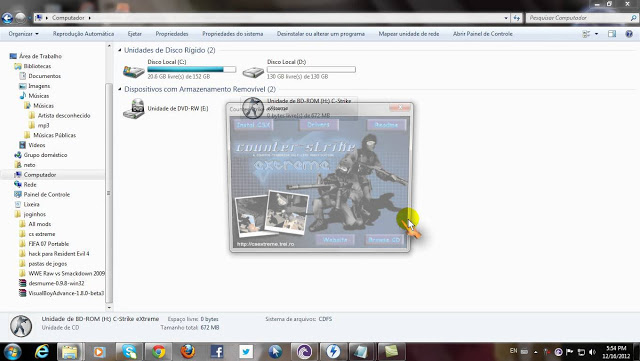Click Propriedades do sistema in the toolbar
640x361 pixels.
233,34
